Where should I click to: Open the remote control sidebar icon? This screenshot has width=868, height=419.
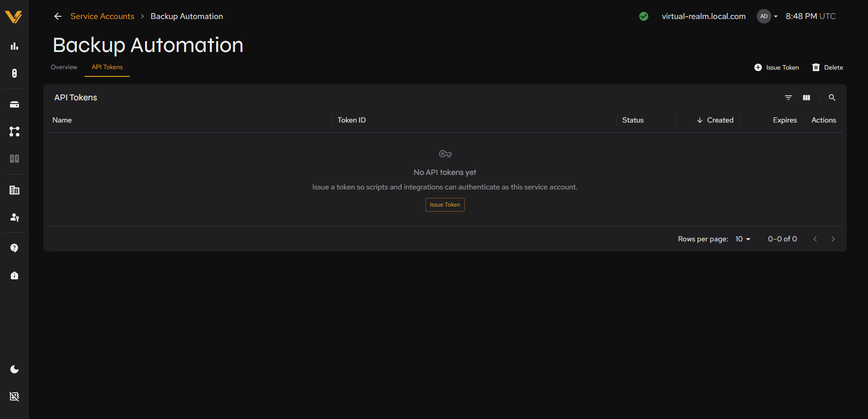click(14, 73)
